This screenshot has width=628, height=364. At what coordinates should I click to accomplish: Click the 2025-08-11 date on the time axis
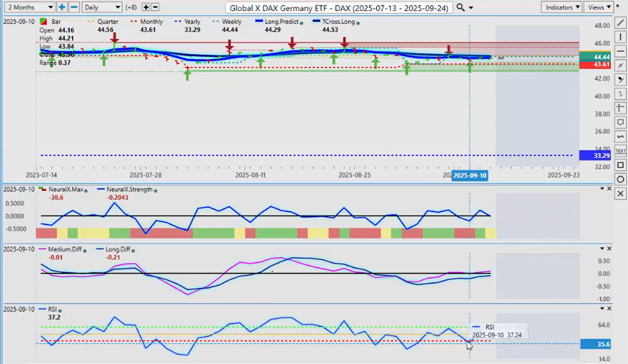(251, 175)
